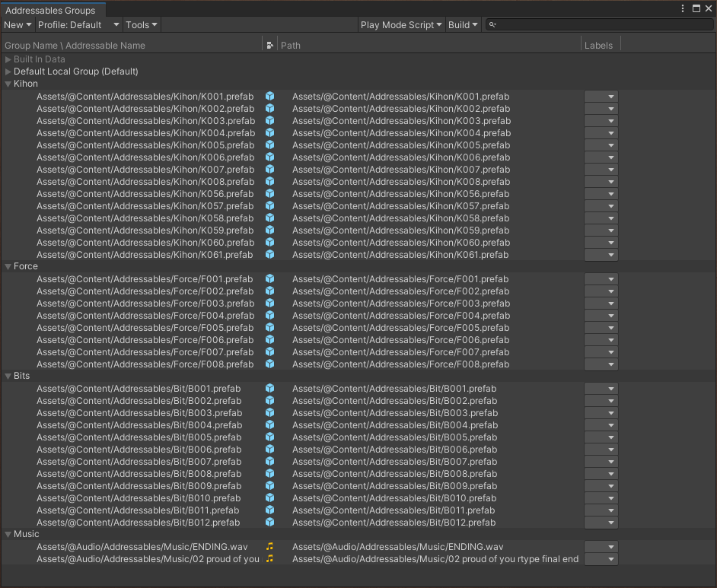Open the labels dropdown for B004.prefab
Viewport: 717px width, 588px height.
tap(601, 425)
